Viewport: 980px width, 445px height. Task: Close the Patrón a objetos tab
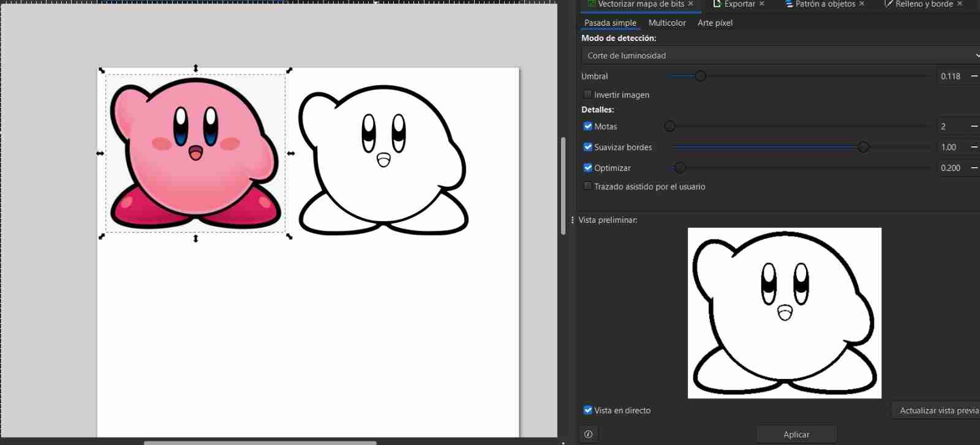click(862, 4)
